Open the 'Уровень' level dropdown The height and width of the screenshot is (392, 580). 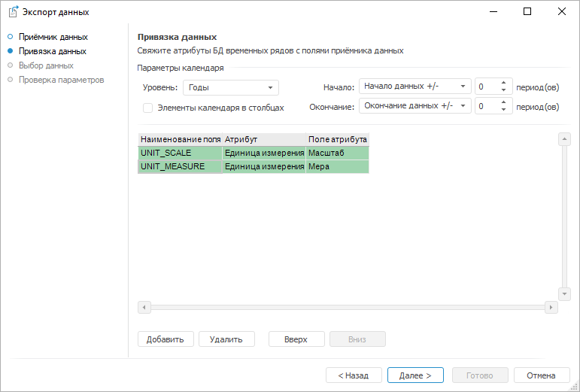pos(230,87)
